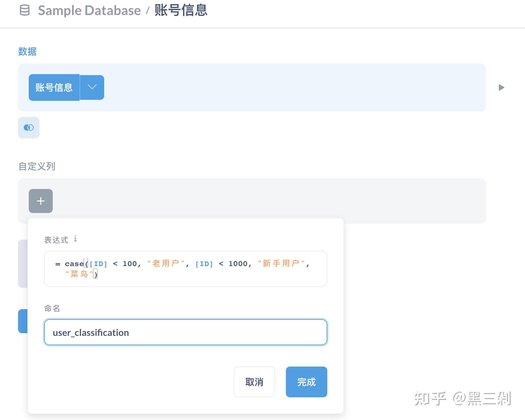Click the 自定义列 section label
The width and height of the screenshot is (525, 420).
[37, 166]
